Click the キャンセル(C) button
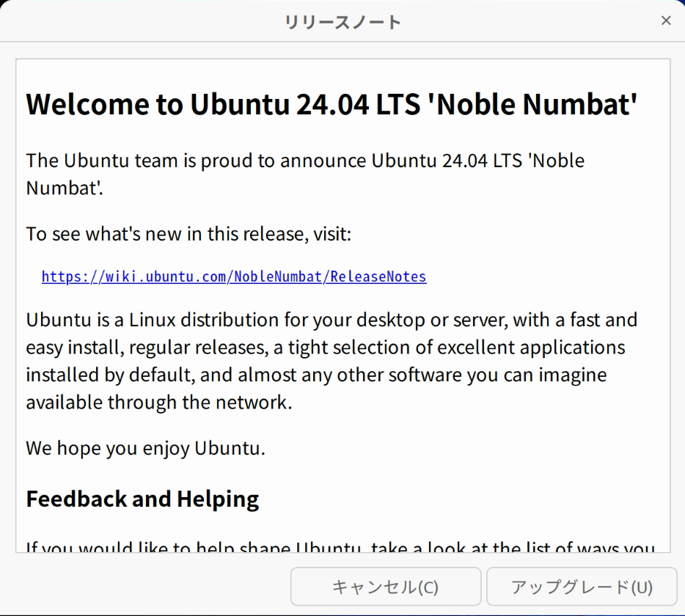 click(386, 586)
